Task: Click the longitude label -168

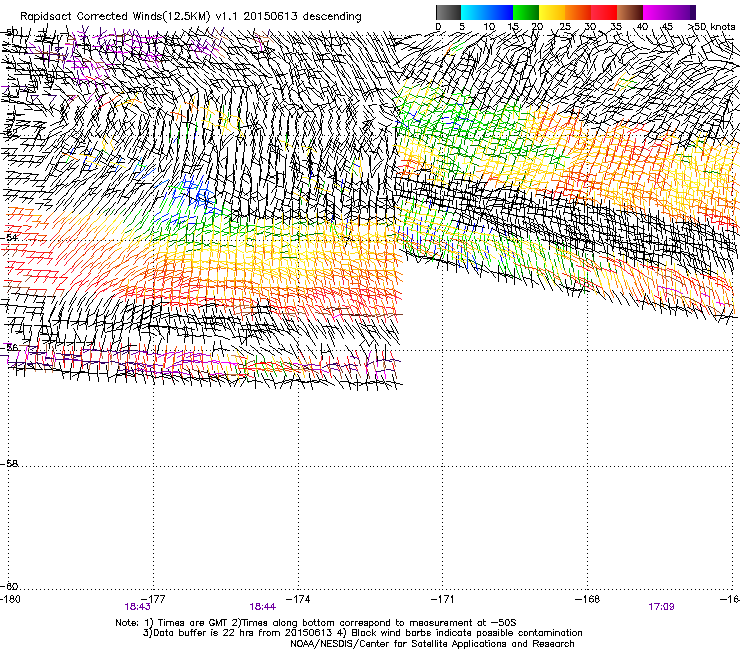Action: 588,599
